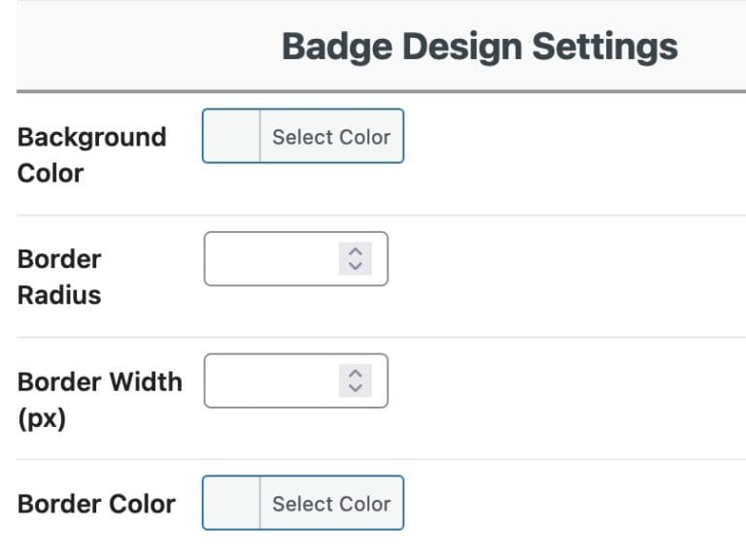
Task: Decrease Border Width with the down arrow
Action: (x=356, y=387)
